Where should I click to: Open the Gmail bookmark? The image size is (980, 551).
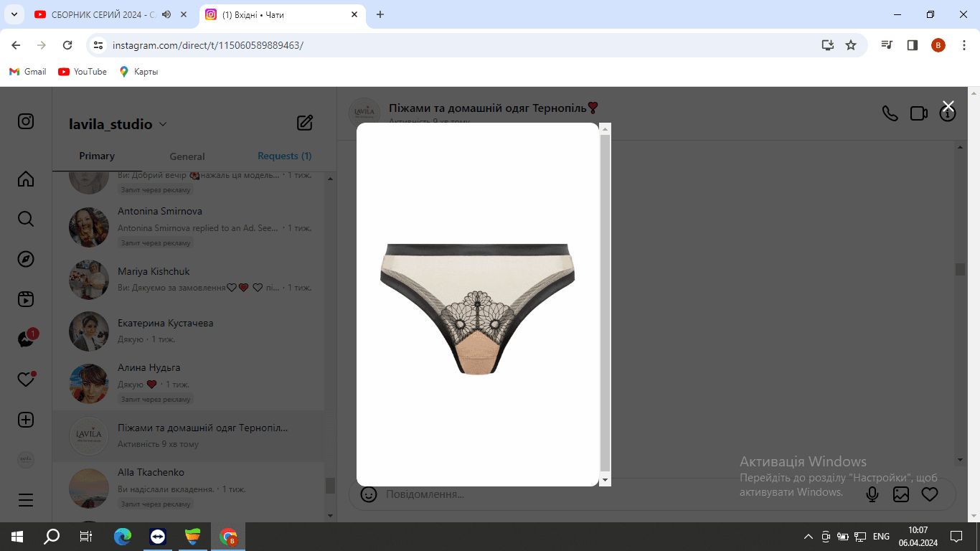pyautogui.click(x=28, y=72)
